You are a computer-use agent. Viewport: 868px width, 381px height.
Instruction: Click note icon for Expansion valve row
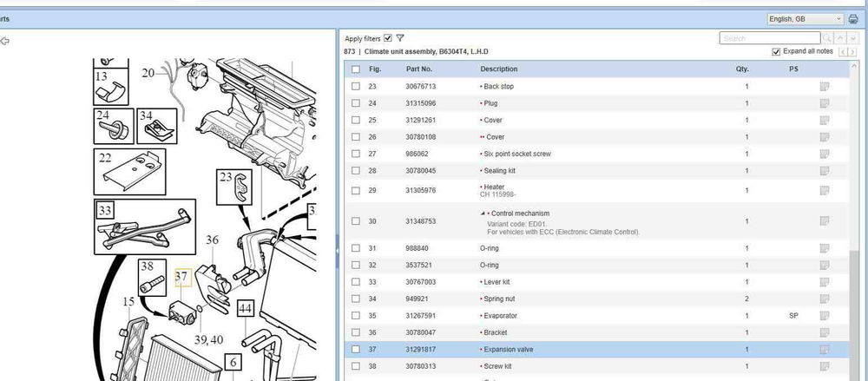(x=824, y=350)
